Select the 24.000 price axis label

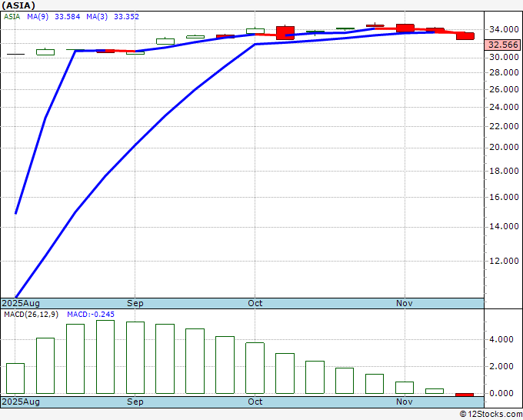pos(504,108)
